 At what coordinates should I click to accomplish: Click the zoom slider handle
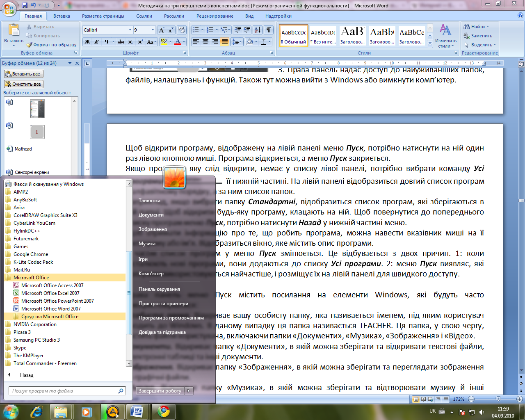(x=498, y=399)
